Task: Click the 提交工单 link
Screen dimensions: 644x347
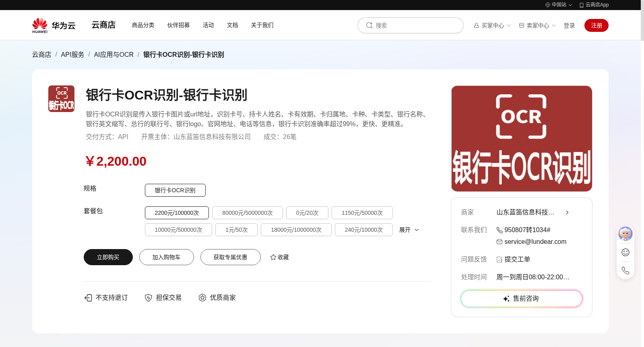Action: point(517,260)
